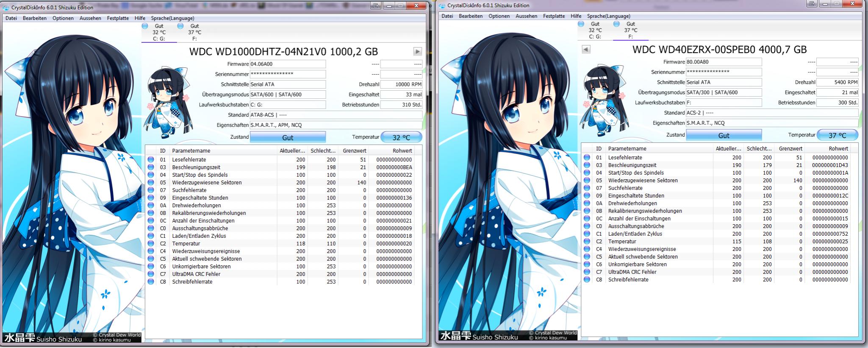
Task: Click CrystalDiskInfo app icon in left title bar
Action: (6, 7)
